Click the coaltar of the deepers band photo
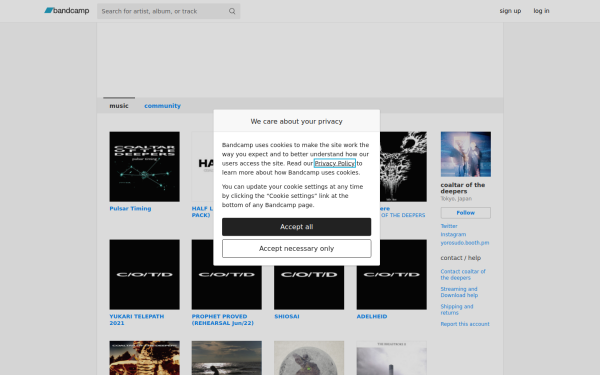The width and height of the screenshot is (600, 375). 466,154
